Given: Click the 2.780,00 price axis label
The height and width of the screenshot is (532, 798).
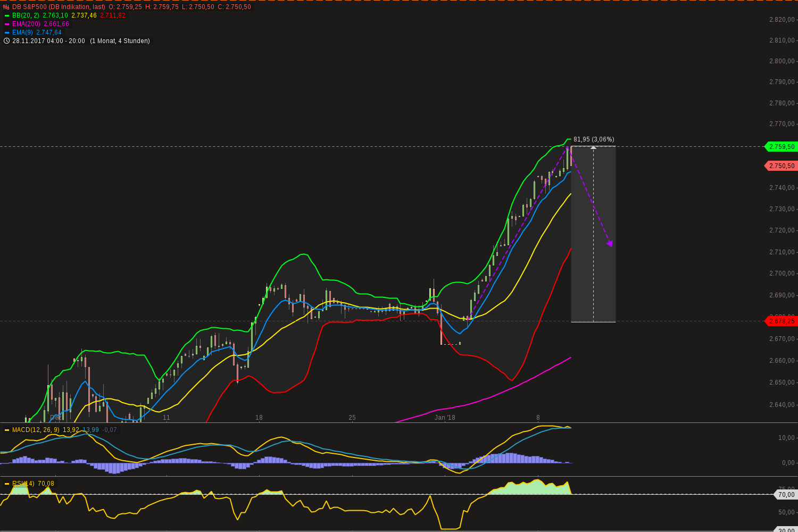Looking at the screenshot, I should (x=782, y=103).
